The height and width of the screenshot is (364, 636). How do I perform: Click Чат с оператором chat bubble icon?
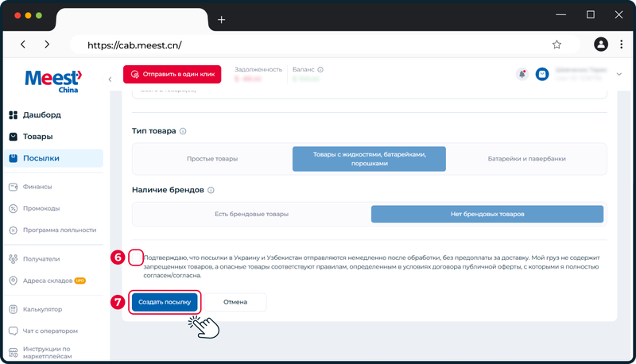13,331
